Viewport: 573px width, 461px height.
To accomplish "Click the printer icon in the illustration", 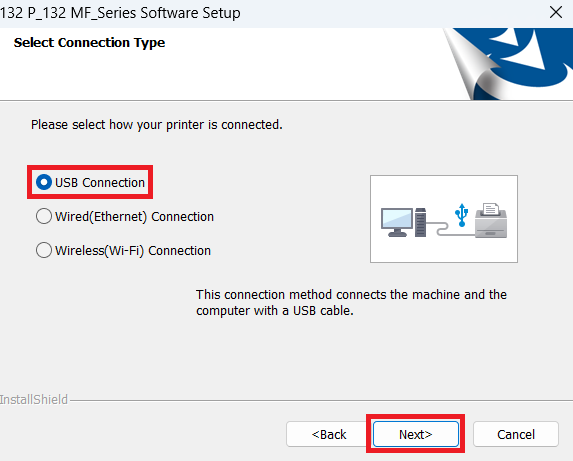I will coord(491,220).
